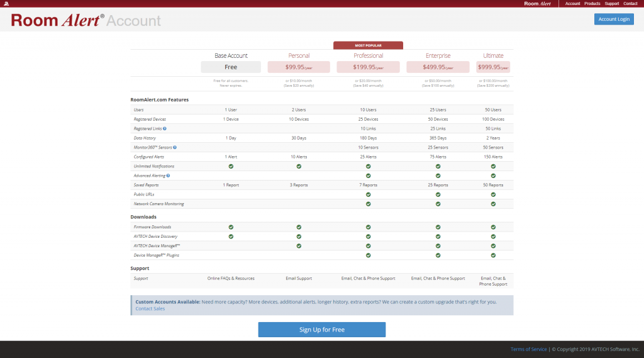This screenshot has height=358, width=644.
Task: Follow the Contact Sales link
Action: click(150, 308)
